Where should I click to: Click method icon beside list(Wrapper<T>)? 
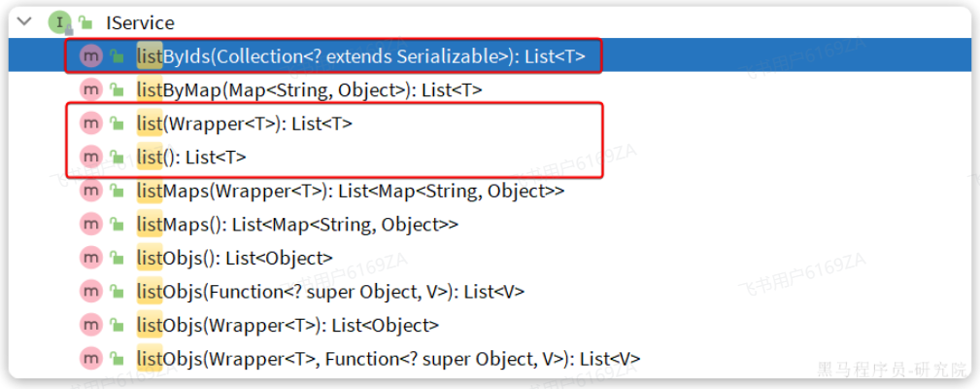(x=90, y=124)
